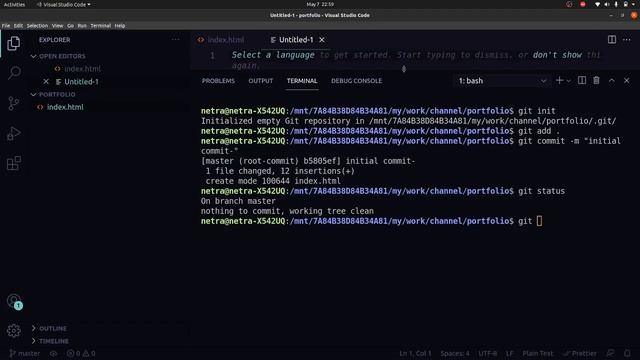Image resolution: width=640 pixels, height=360 pixels.
Task: Create a new terminal with plus icon
Action: point(559,80)
